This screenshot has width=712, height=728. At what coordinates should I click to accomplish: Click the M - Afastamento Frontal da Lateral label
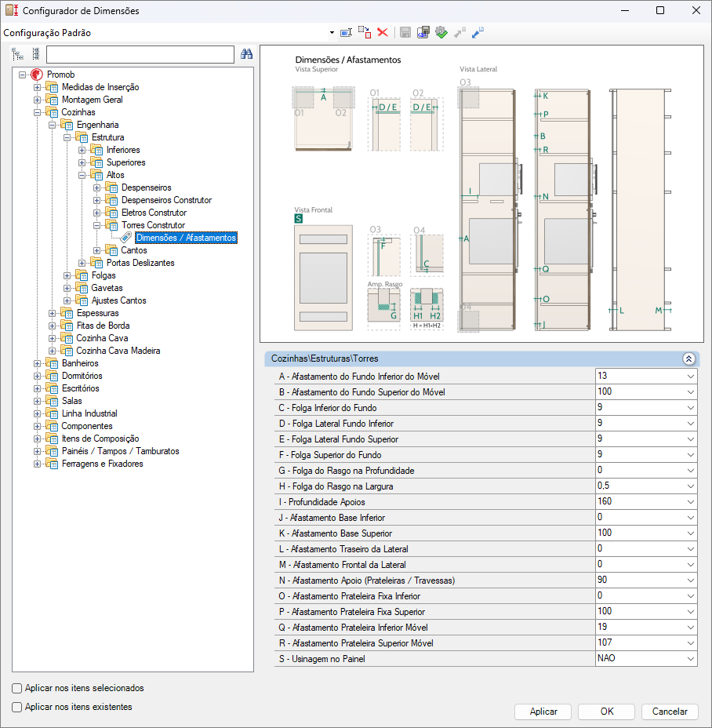coord(342,565)
